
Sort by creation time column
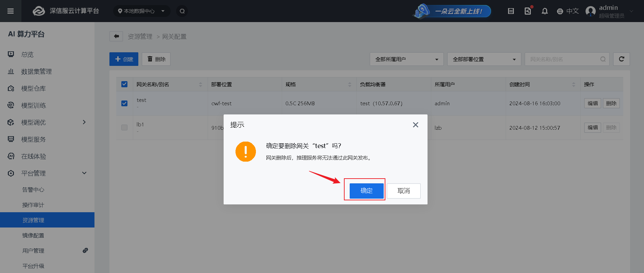(x=574, y=85)
